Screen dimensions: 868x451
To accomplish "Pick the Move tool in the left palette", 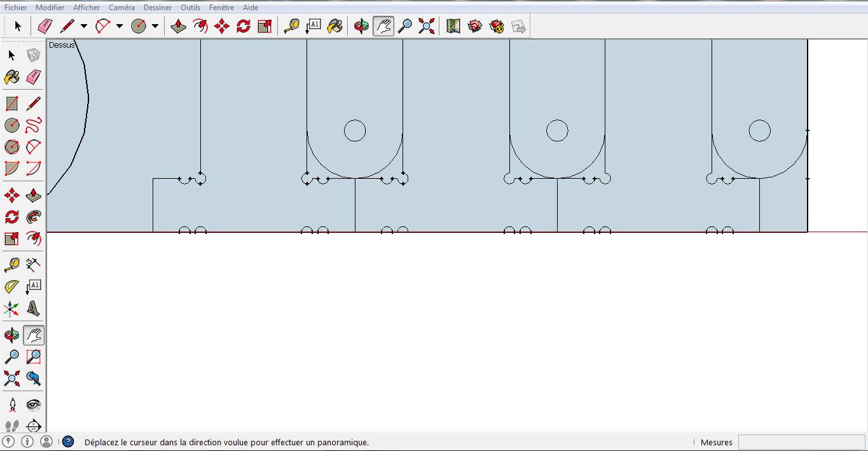I will pos(12,195).
